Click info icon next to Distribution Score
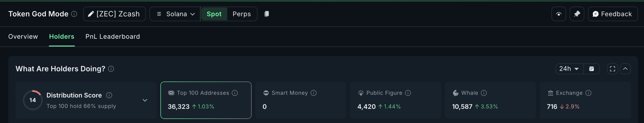This screenshot has width=644, height=123. pos(109,95)
